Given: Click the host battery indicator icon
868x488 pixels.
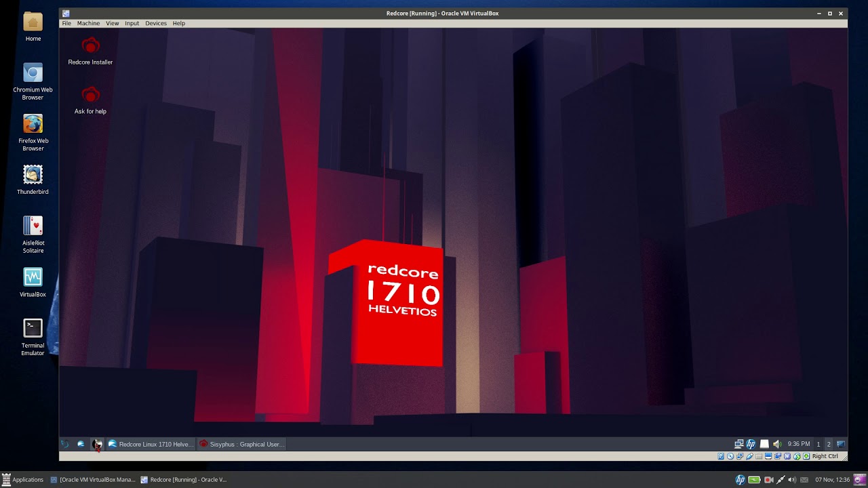Looking at the screenshot, I should point(754,480).
